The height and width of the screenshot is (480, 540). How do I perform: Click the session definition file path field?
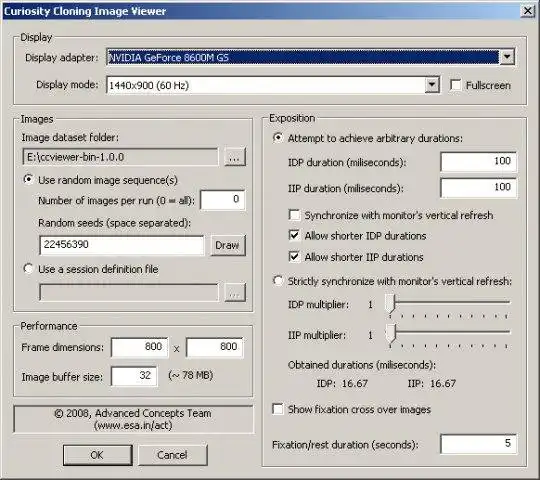point(129,292)
